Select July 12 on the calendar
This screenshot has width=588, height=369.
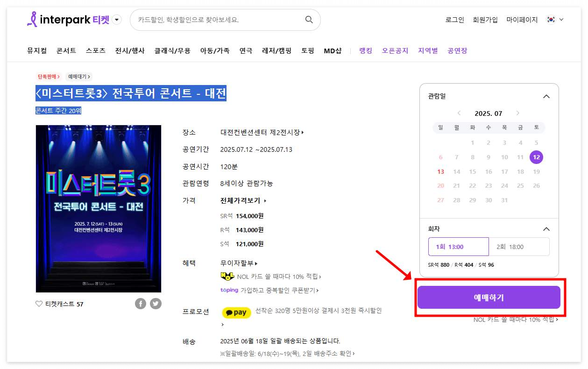(x=536, y=157)
